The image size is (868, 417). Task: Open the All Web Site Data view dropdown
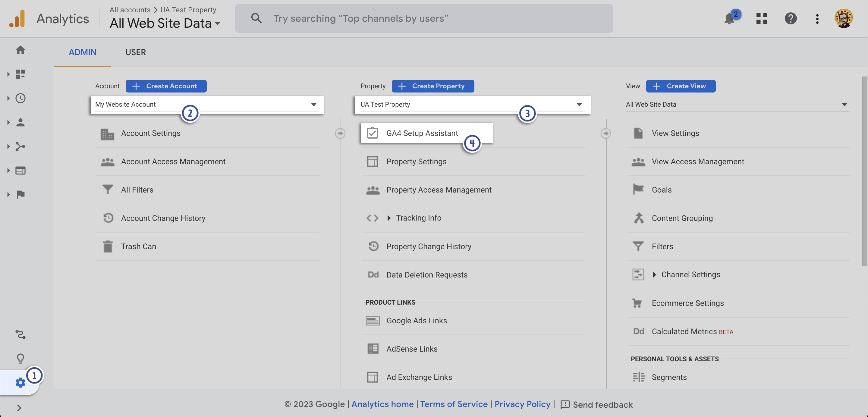tap(737, 105)
